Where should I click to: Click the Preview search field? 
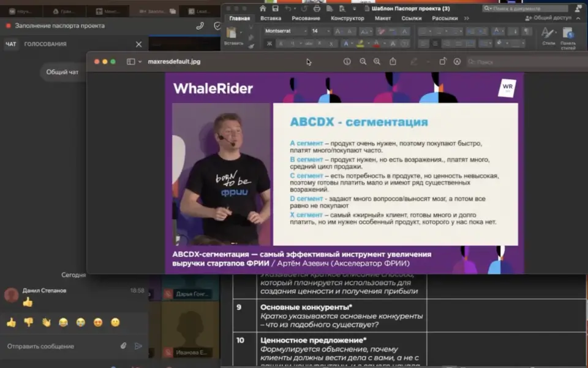527,62
